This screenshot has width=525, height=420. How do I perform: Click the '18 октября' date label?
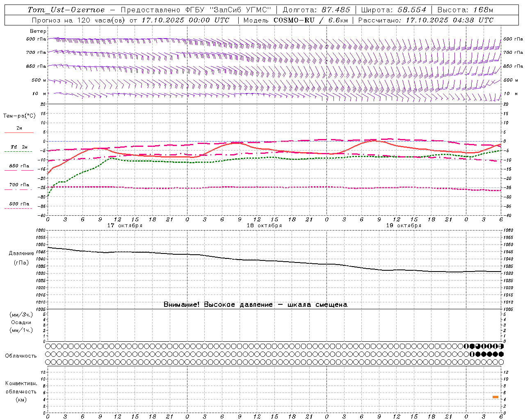[x=264, y=225]
